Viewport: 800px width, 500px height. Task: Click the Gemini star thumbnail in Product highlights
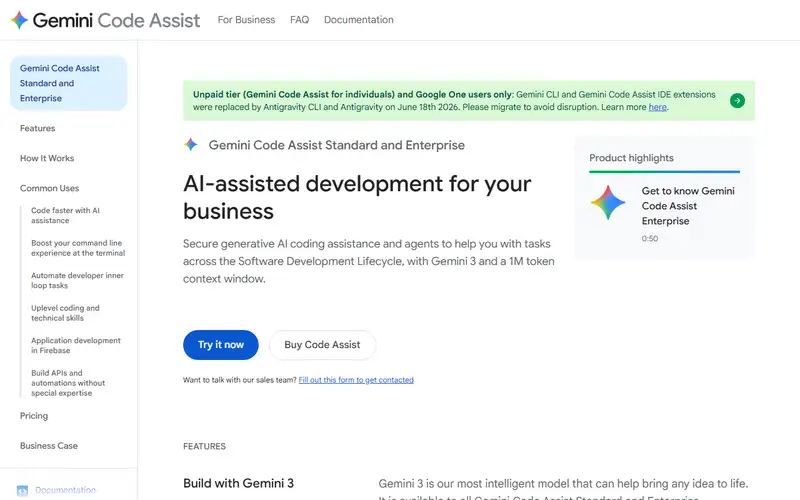tap(608, 203)
